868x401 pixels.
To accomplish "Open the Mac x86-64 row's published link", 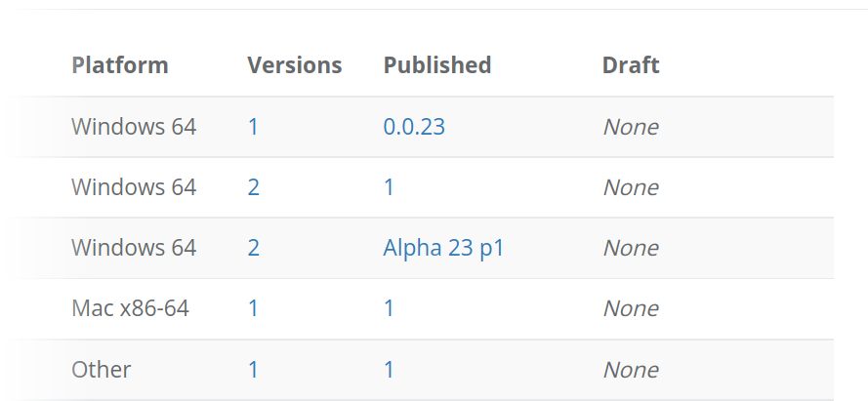I will 389,308.
